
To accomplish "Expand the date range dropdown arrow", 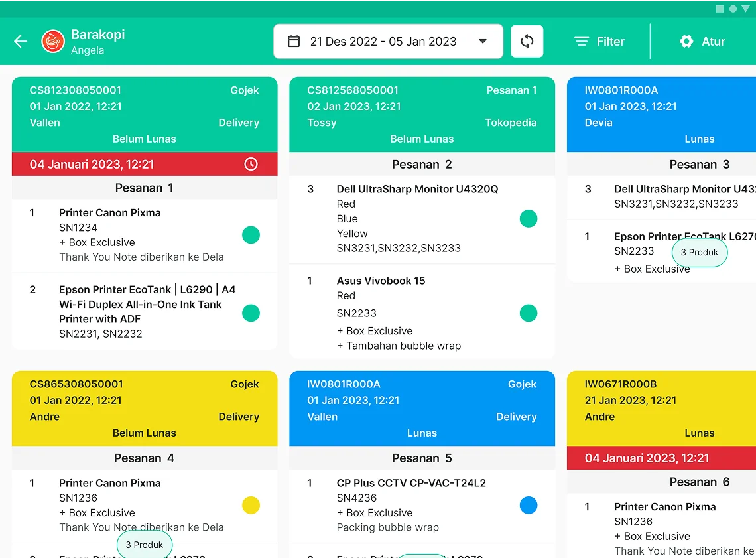I will [483, 42].
